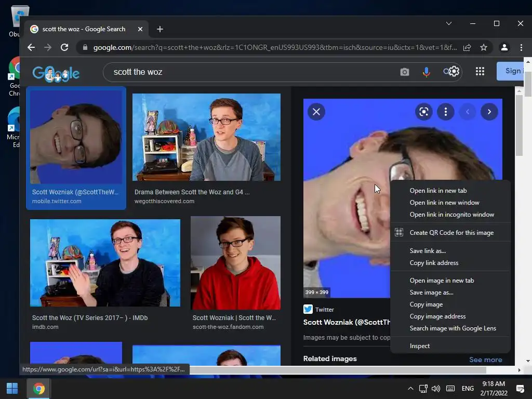Click the Sign in button
The image size is (532, 399).
tap(510, 71)
